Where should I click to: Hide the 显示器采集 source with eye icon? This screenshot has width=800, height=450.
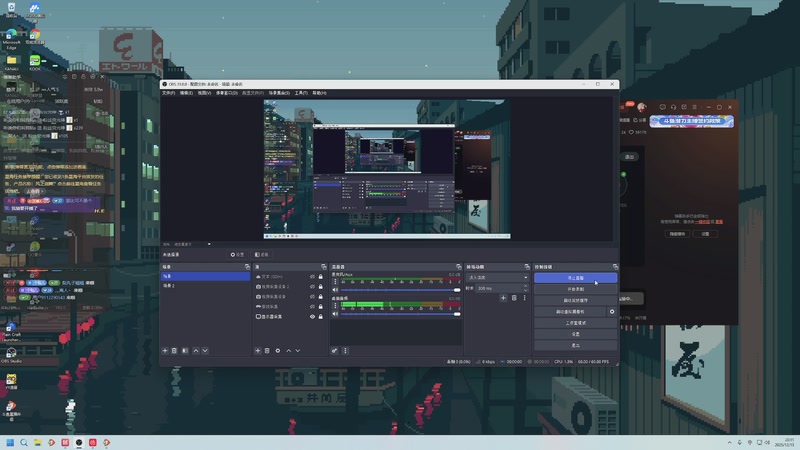(312, 316)
